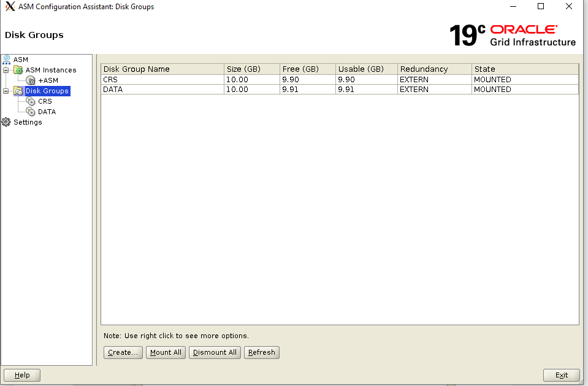
Task: Click the State column header
Action: point(525,69)
